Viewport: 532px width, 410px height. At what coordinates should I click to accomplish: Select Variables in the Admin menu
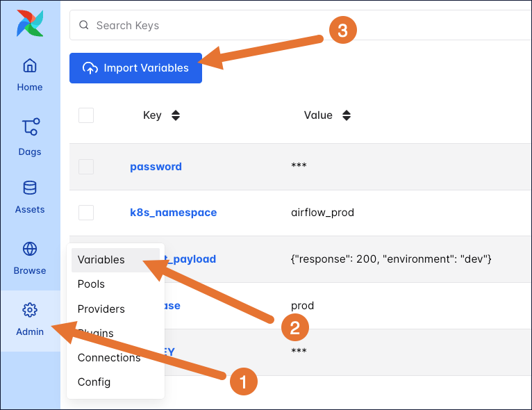(x=101, y=260)
